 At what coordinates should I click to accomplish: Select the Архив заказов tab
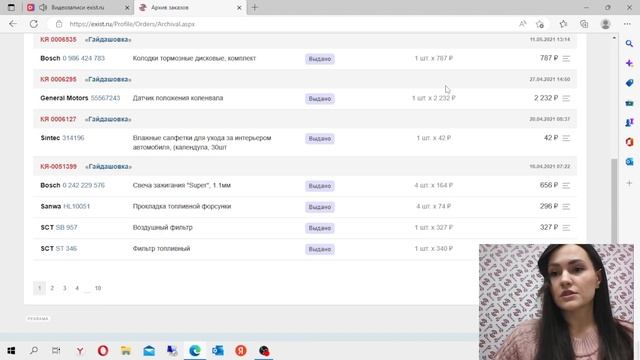[x=170, y=7]
